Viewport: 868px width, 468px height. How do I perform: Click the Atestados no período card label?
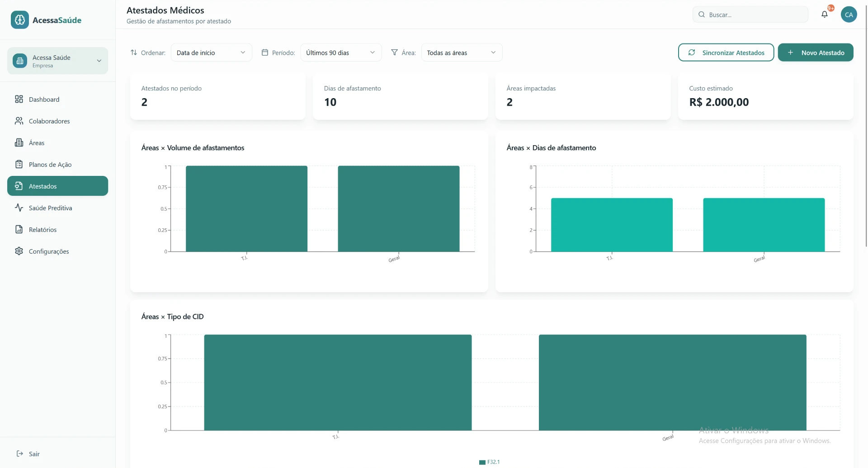coord(171,88)
